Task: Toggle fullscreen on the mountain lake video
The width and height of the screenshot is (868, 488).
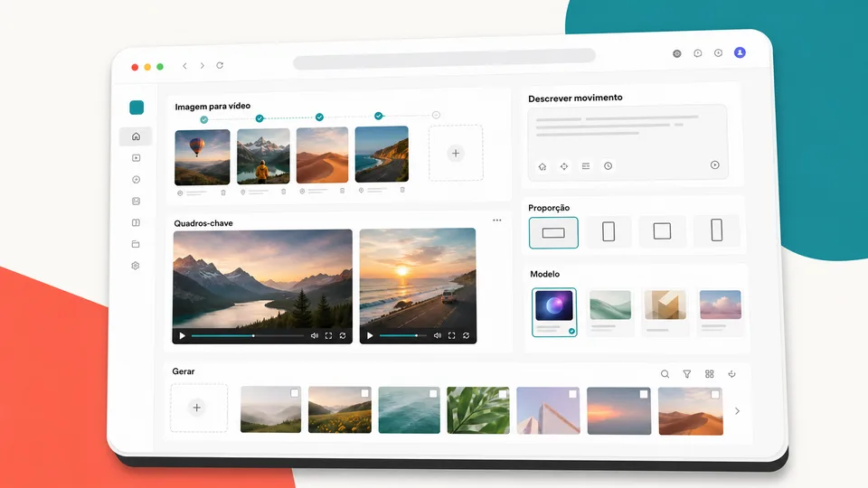Action: pyautogui.click(x=329, y=336)
